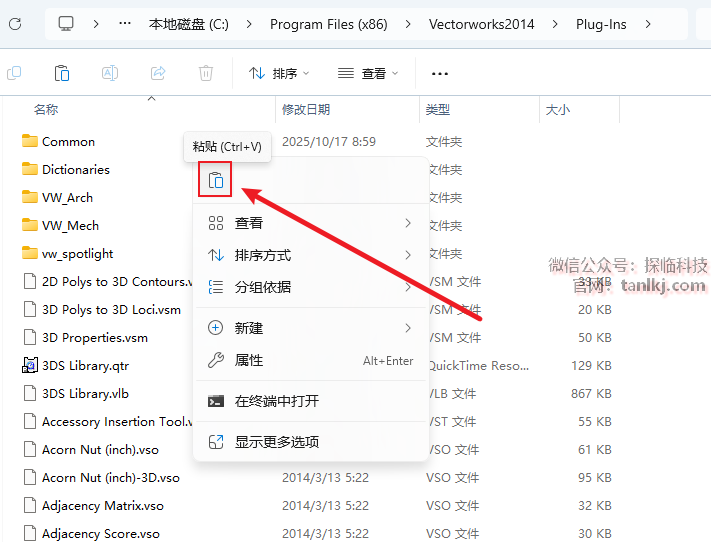Click the paste icon in context menu
Screen dimensions: 711x542
(x=215, y=181)
